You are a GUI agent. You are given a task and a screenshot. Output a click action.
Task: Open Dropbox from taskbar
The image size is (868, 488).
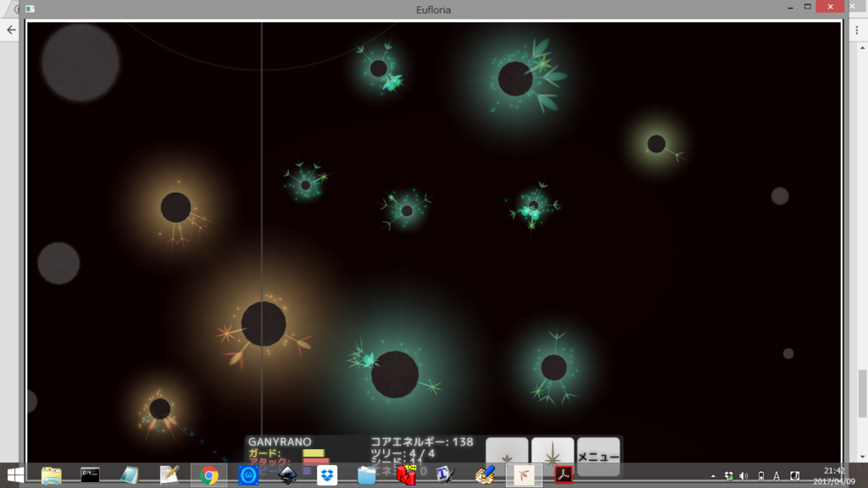pyautogui.click(x=327, y=475)
